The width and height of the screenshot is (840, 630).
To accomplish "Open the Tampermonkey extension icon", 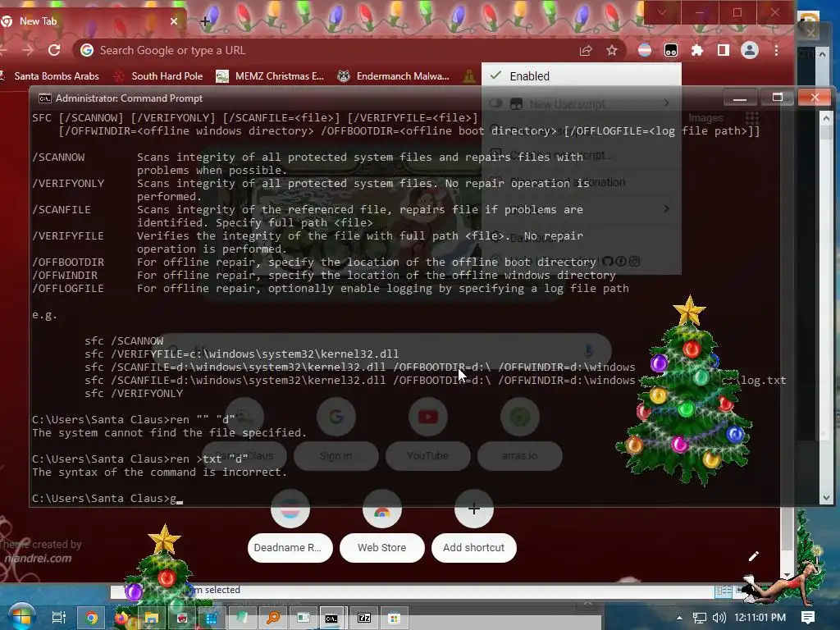I will (671, 50).
